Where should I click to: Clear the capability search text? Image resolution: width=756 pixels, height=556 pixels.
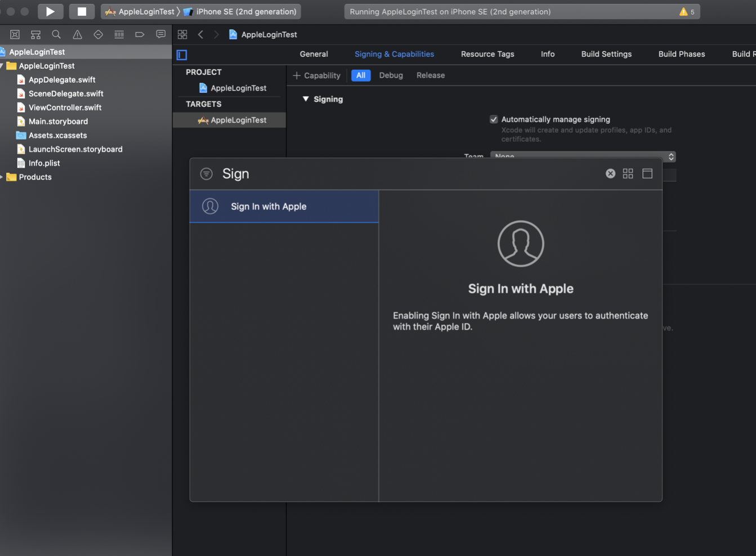click(x=610, y=173)
